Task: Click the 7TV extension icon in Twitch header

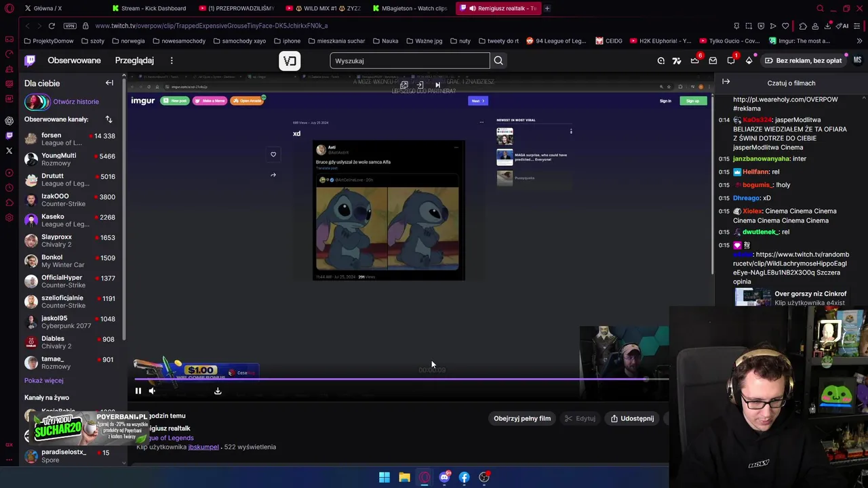Action: 677,61
